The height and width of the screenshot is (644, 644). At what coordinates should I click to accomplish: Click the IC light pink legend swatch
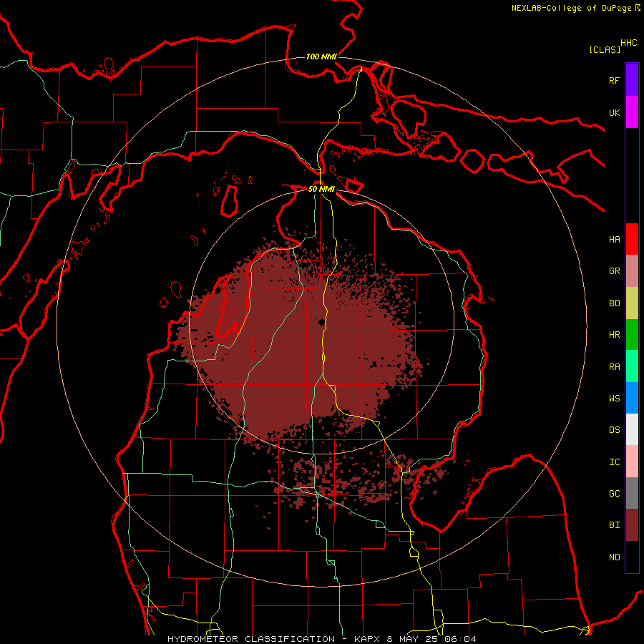(632, 462)
